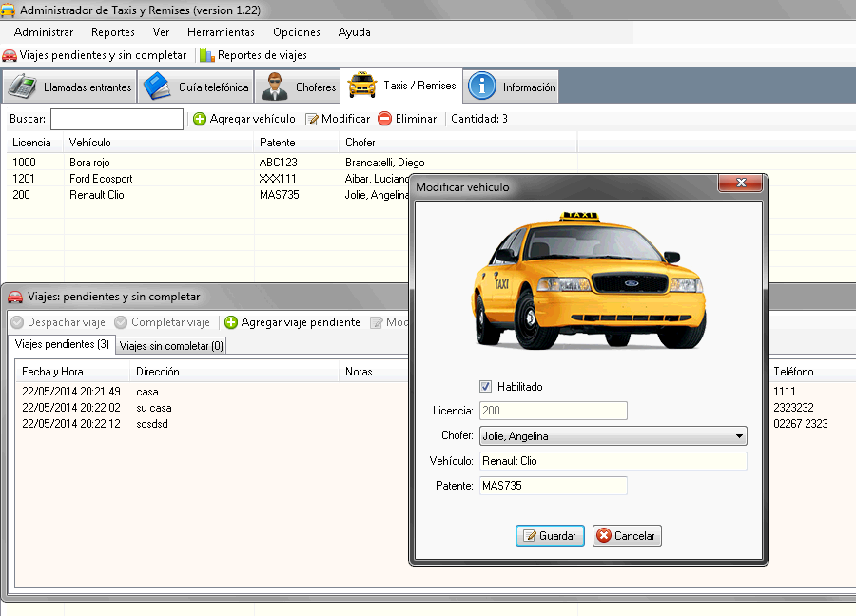Screen dimensions: 856x616
Task: Open the Información blue info icon tab
Action: tap(511, 87)
